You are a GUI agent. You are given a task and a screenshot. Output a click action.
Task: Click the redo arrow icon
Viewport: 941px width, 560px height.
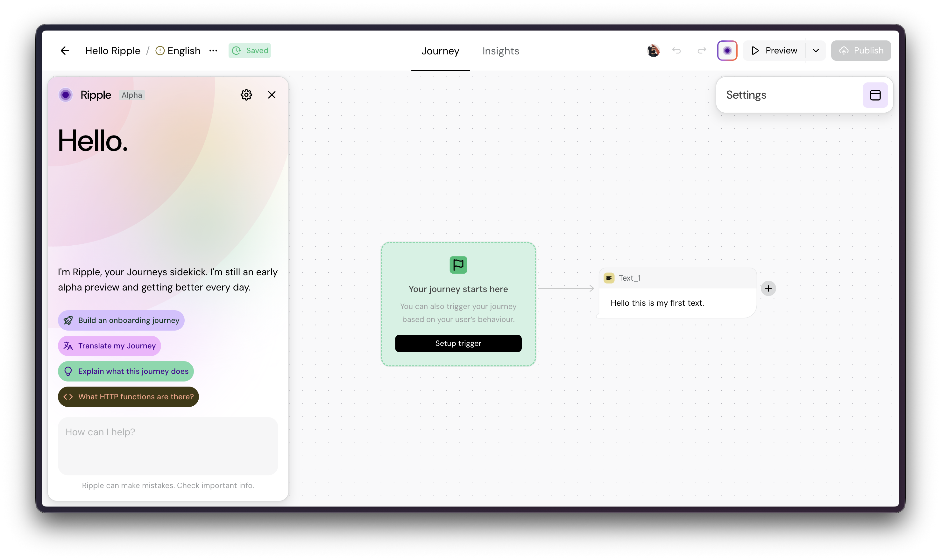[701, 51]
